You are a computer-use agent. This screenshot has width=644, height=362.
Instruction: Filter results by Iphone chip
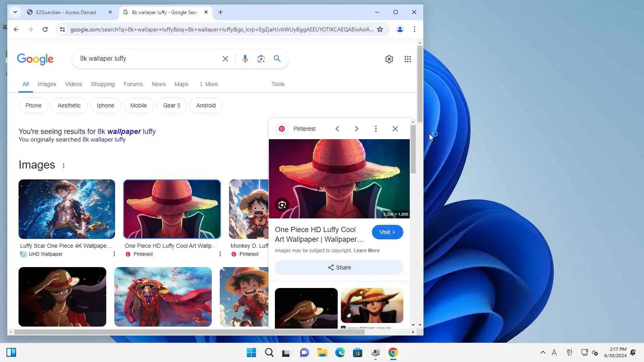(x=105, y=105)
